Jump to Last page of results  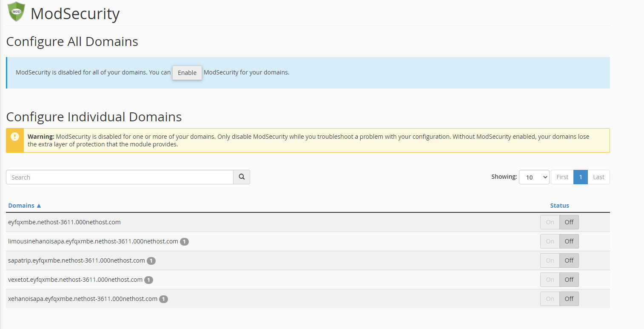pyautogui.click(x=598, y=177)
